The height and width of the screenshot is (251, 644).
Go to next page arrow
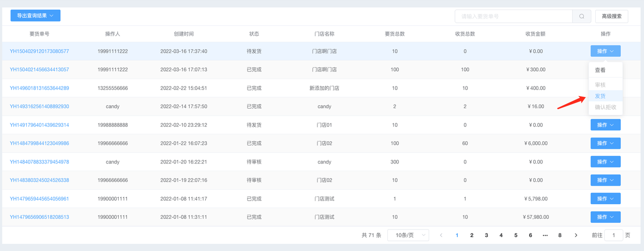576,235
